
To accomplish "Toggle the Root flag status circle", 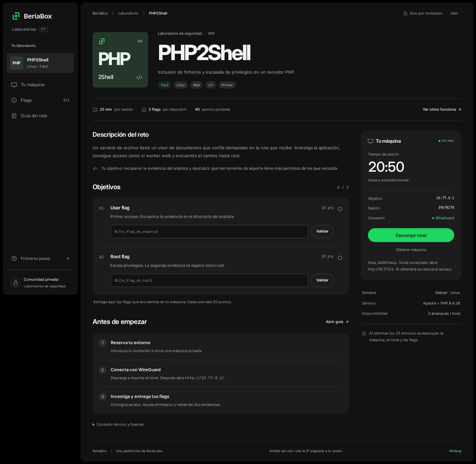I will pos(340,258).
